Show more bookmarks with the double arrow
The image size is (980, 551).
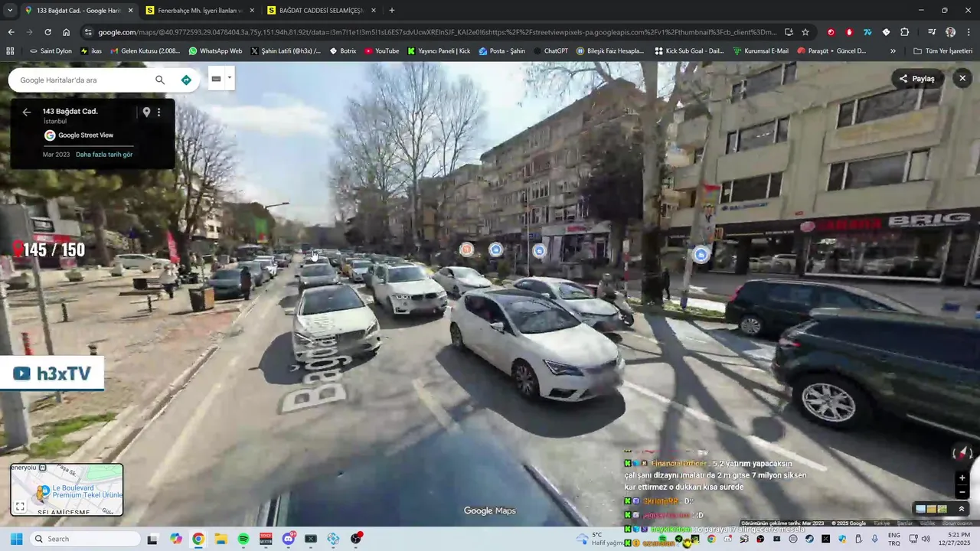point(893,51)
